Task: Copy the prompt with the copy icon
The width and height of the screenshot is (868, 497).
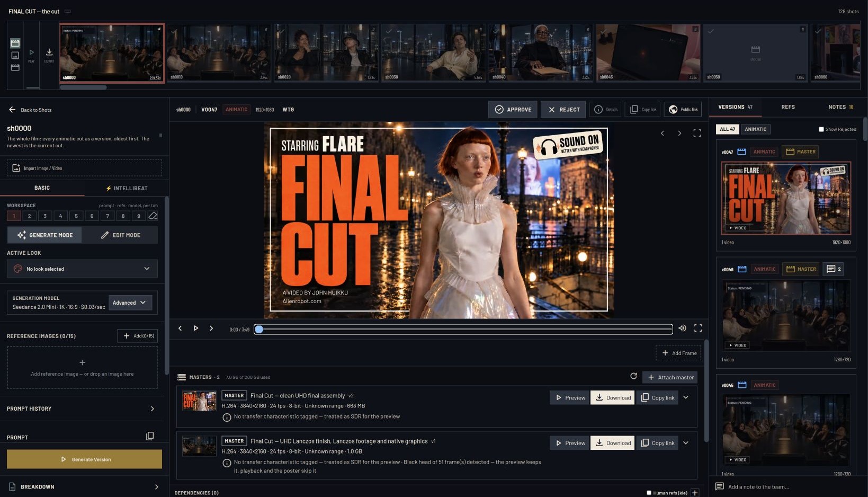Action: [150, 436]
